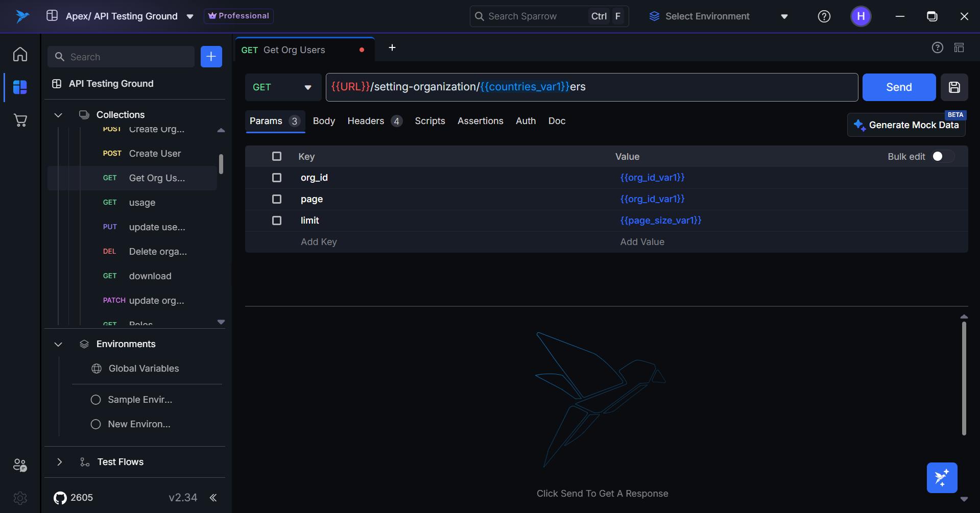Click the Generate Mock Data button

coord(906,125)
